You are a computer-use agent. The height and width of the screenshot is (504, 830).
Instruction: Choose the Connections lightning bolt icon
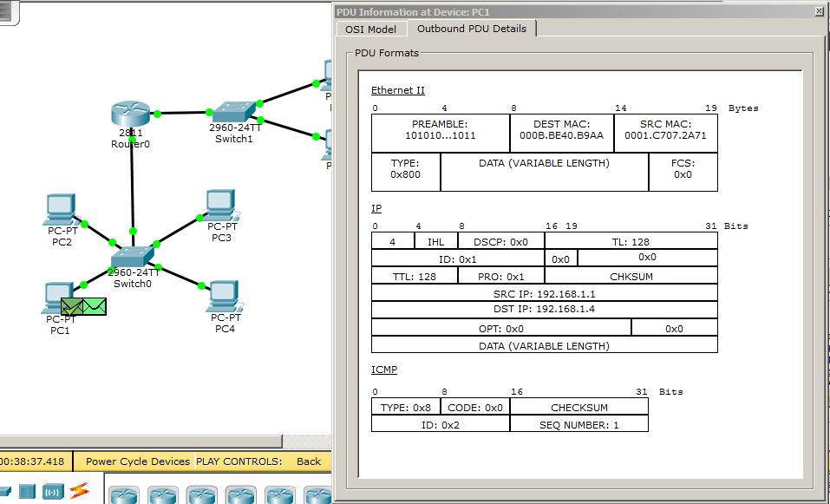tap(79, 491)
